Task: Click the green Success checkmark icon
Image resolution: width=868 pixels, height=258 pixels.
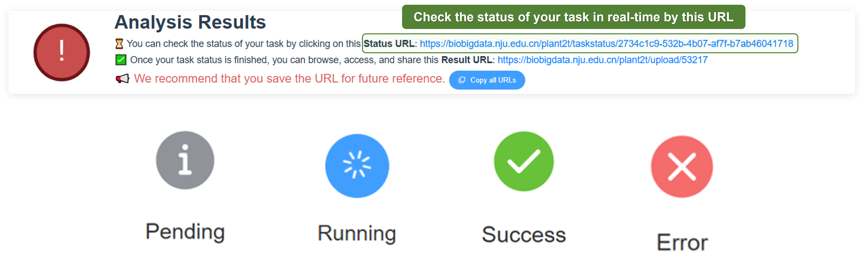Action: point(524,161)
